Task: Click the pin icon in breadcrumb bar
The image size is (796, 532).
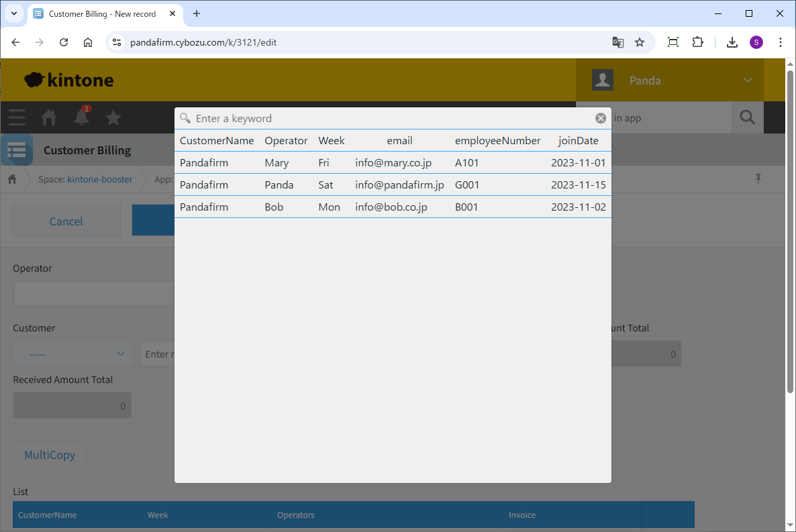Action: pos(758,178)
